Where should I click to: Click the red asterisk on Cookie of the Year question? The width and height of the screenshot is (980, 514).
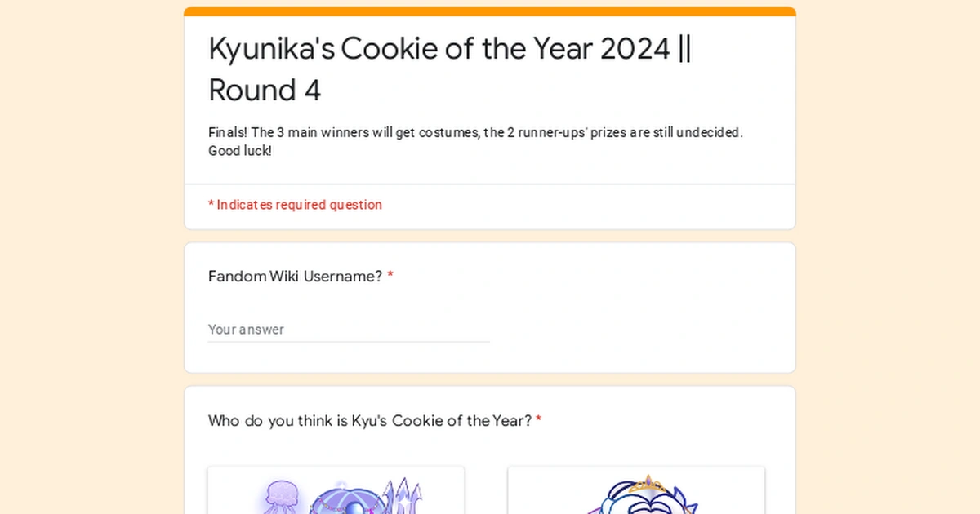[538, 420]
